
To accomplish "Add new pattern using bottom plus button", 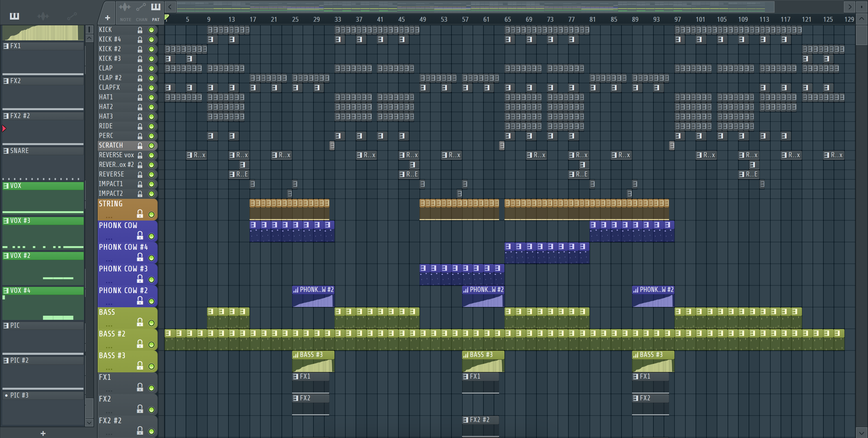I will click(43, 433).
